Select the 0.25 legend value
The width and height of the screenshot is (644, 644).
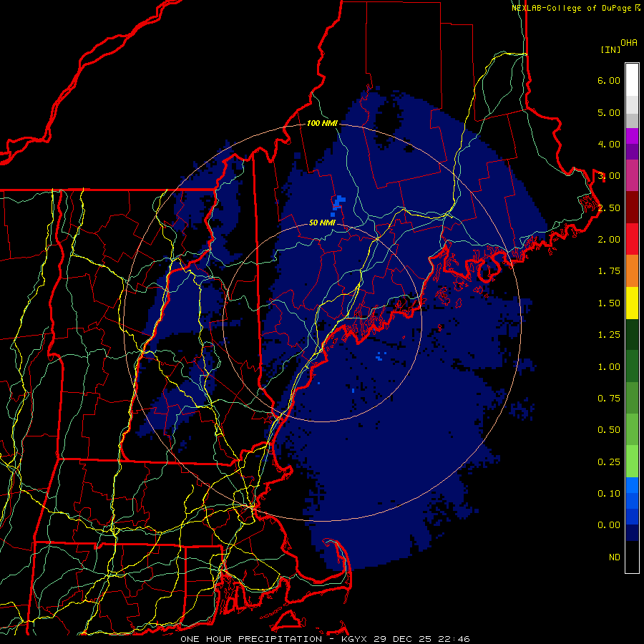(609, 462)
